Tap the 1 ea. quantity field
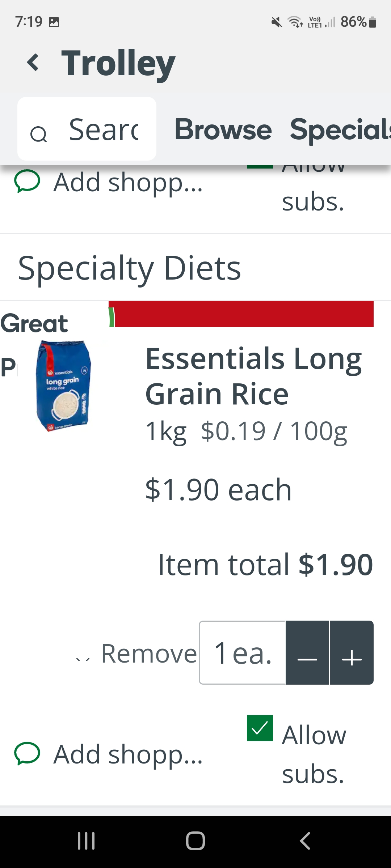This screenshot has width=391, height=868. (x=243, y=653)
